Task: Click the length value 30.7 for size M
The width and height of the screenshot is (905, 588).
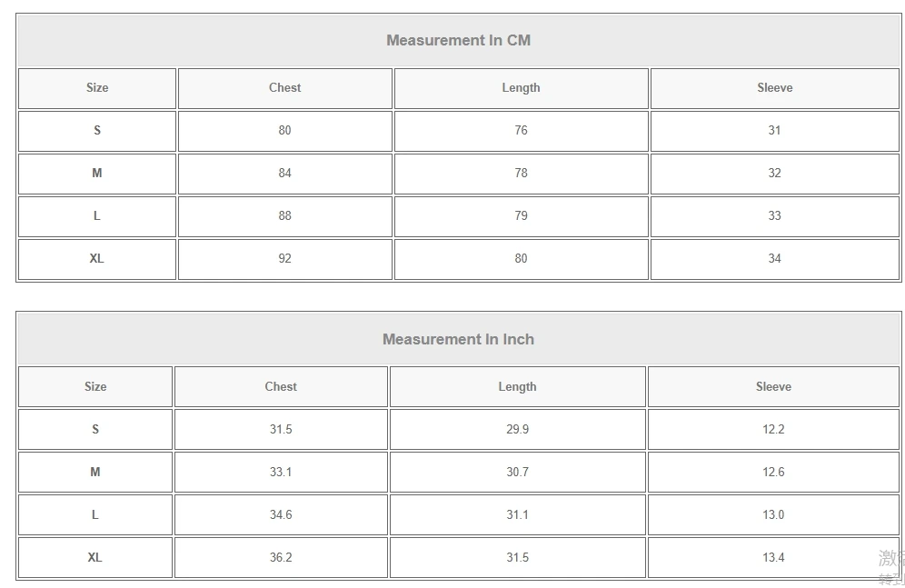Action: click(517, 472)
